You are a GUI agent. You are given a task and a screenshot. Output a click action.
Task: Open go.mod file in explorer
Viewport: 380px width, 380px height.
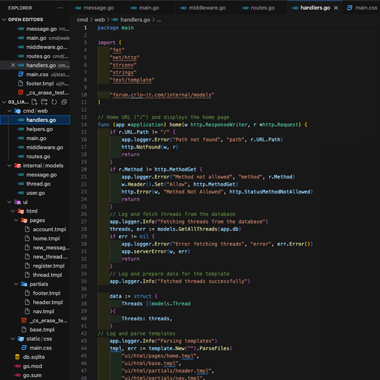point(35,366)
